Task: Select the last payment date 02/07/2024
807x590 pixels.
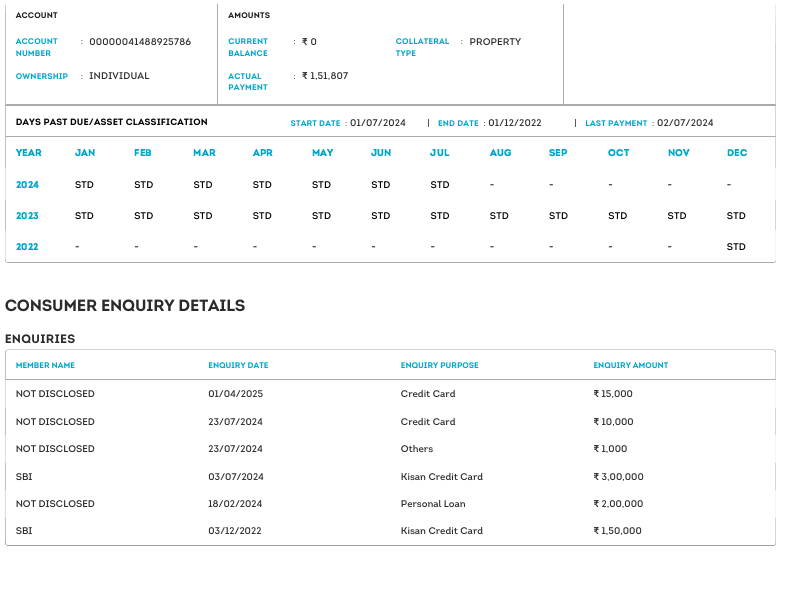Action: point(685,123)
